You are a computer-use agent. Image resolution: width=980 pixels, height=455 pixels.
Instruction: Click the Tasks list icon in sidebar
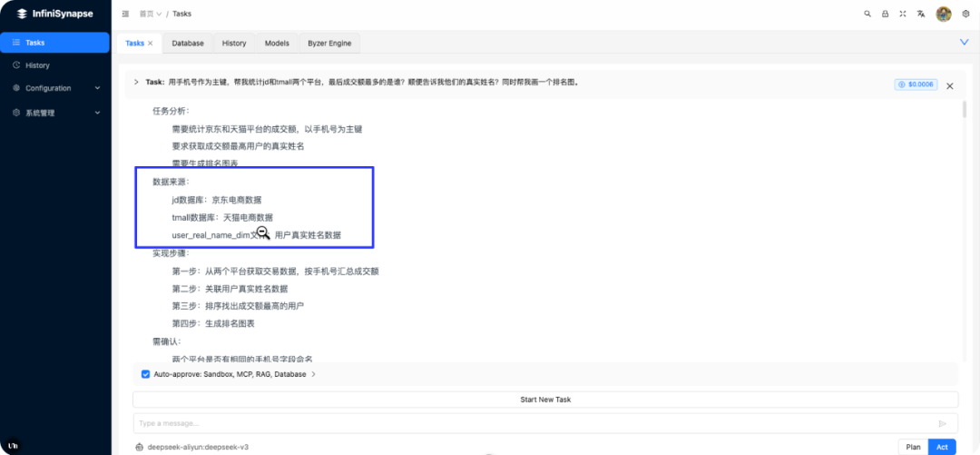coord(16,43)
